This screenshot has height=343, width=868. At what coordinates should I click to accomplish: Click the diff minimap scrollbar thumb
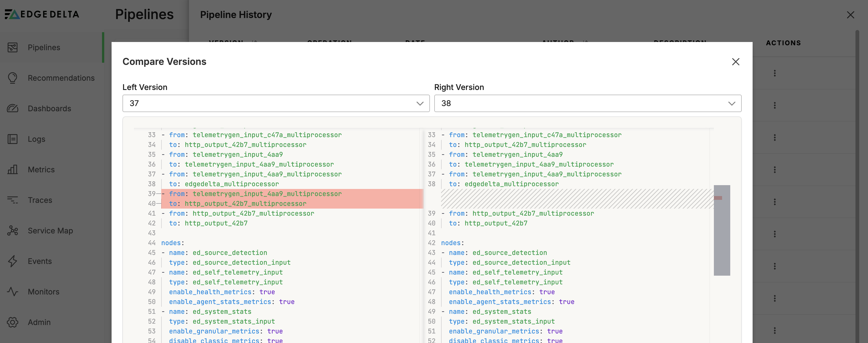click(x=722, y=230)
